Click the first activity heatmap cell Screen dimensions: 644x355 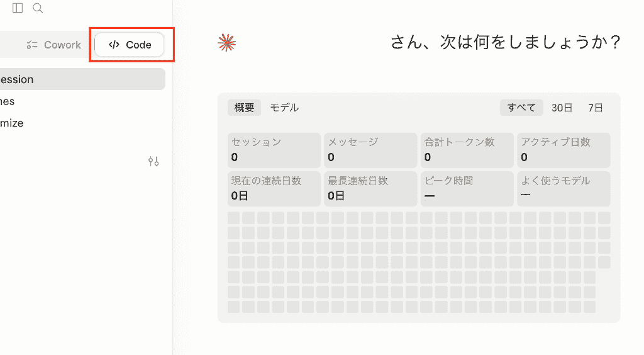[x=234, y=218]
